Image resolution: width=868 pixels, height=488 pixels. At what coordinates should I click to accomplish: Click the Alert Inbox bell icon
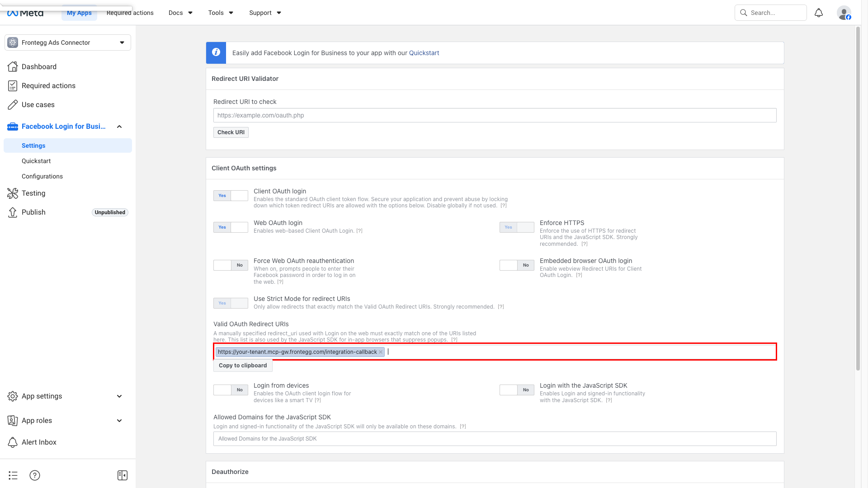pyautogui.click(x=13, y=442)
